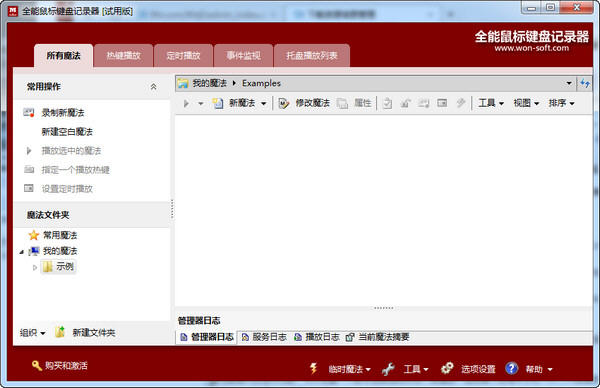Open the 新魔法 dropdown arrow
Image resolution: width=600 pixels, height=388 pixels.
click(264, 103)
